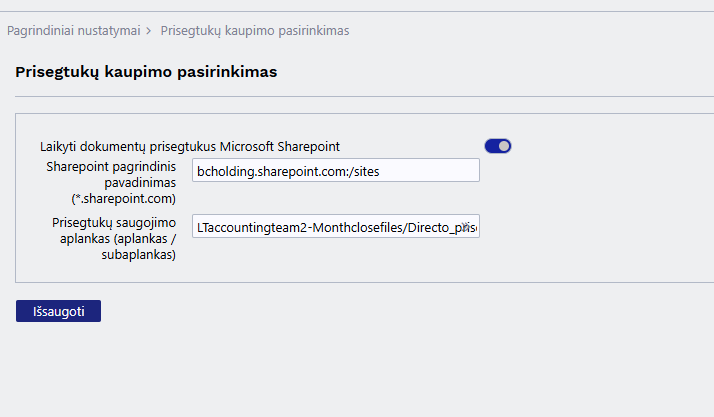
Task: Click the first breadcrumb navigation entry
Action: pos(73,31)
